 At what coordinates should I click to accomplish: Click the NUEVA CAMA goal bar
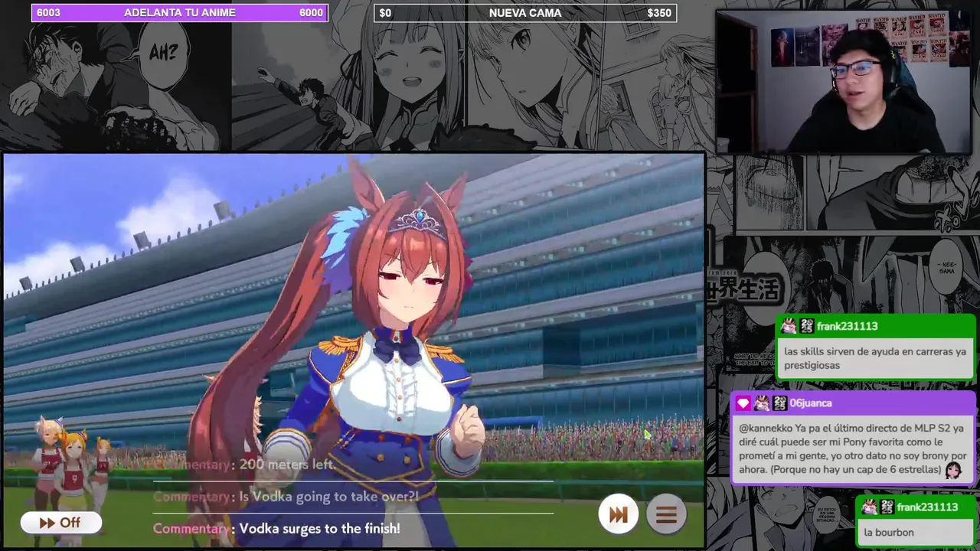point(525,12)
